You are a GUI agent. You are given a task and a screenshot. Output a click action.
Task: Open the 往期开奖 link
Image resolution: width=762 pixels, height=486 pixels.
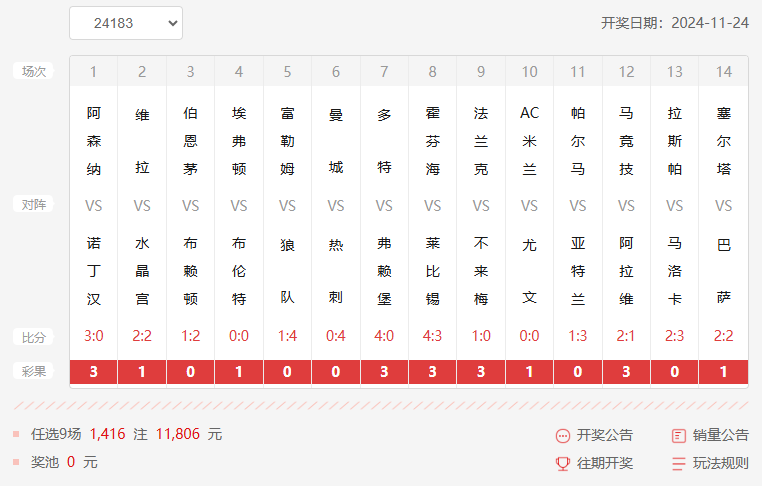click(605, 463)
